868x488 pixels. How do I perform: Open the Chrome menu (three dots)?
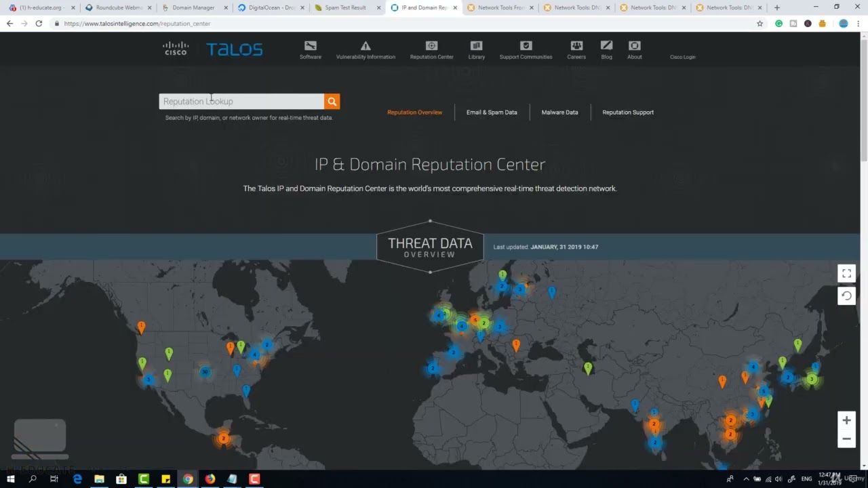click(859, 23)
